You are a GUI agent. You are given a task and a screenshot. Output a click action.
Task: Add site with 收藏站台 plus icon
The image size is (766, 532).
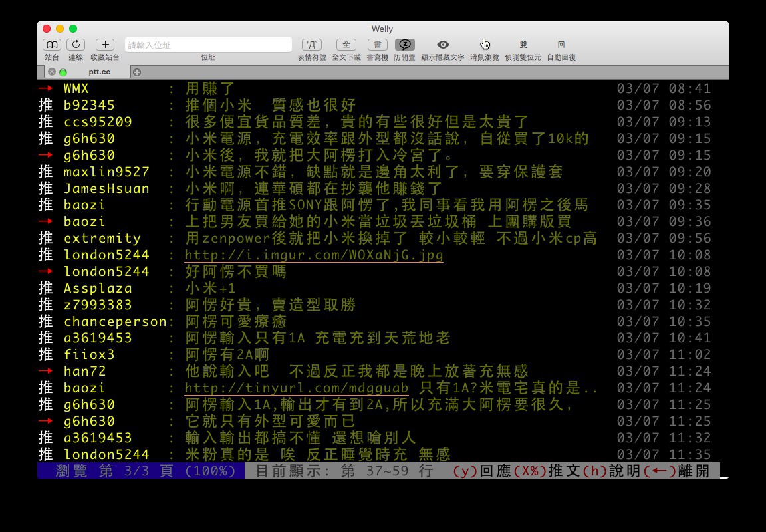(x=105, y=45)
